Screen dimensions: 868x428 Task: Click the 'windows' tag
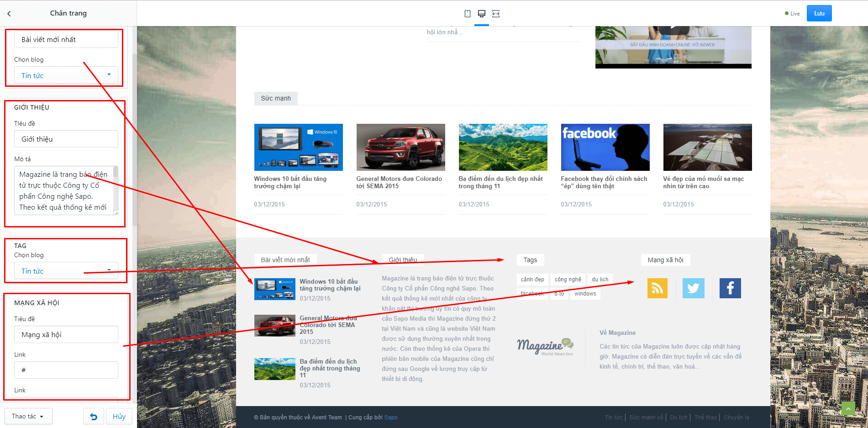[585, 294]
